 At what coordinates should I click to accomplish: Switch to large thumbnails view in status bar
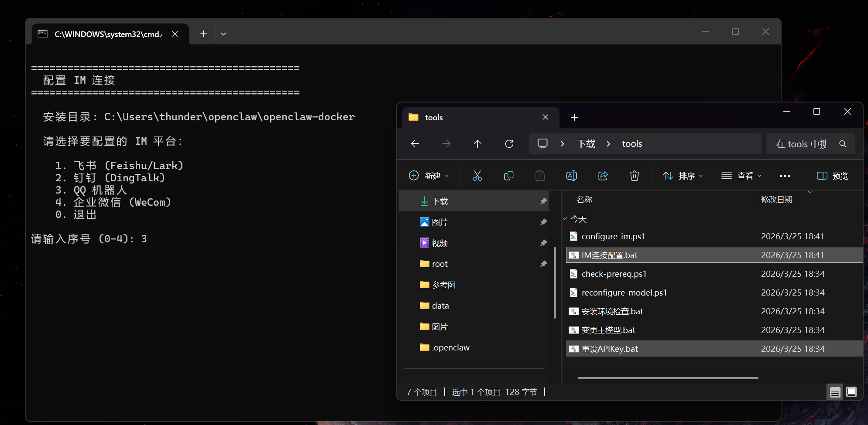[851, 392]
